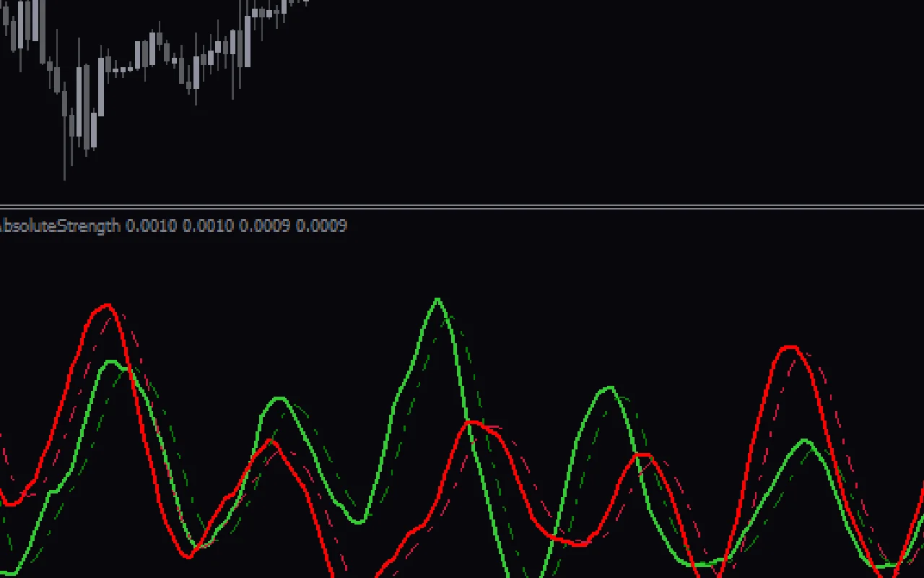Click the small red peak under second green peak

coord(271,441)
